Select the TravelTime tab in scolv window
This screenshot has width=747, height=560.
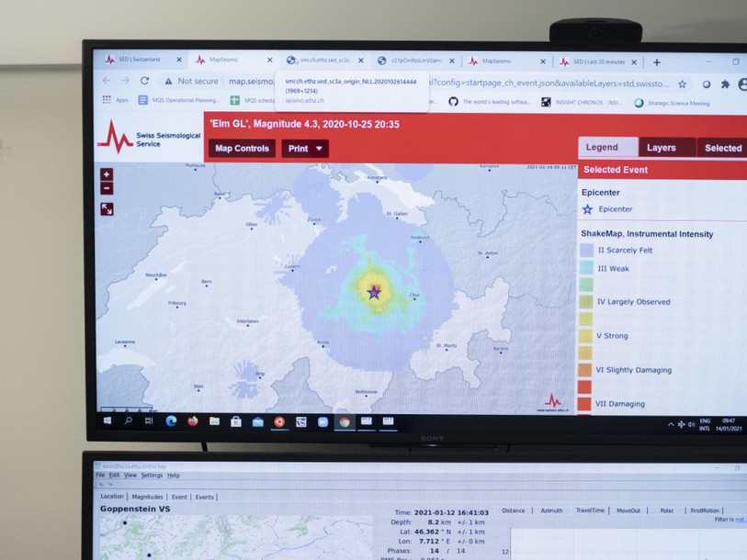pos(590,510)
